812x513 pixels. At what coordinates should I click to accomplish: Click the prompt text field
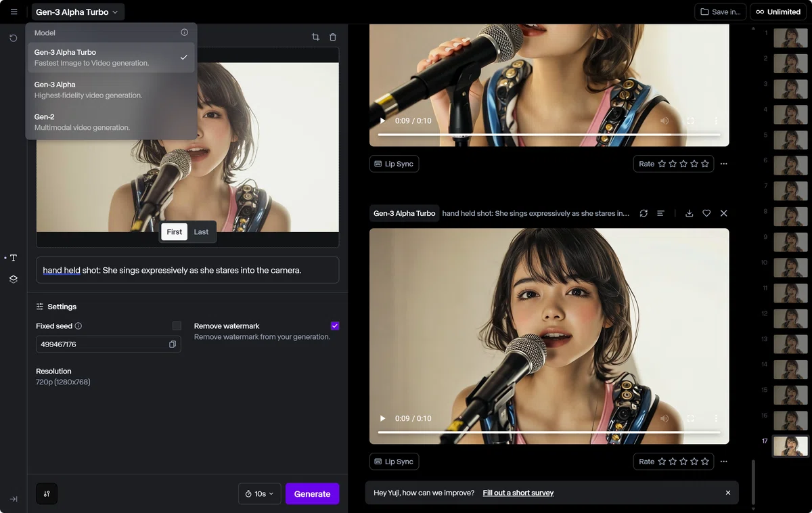coord(187,270)
